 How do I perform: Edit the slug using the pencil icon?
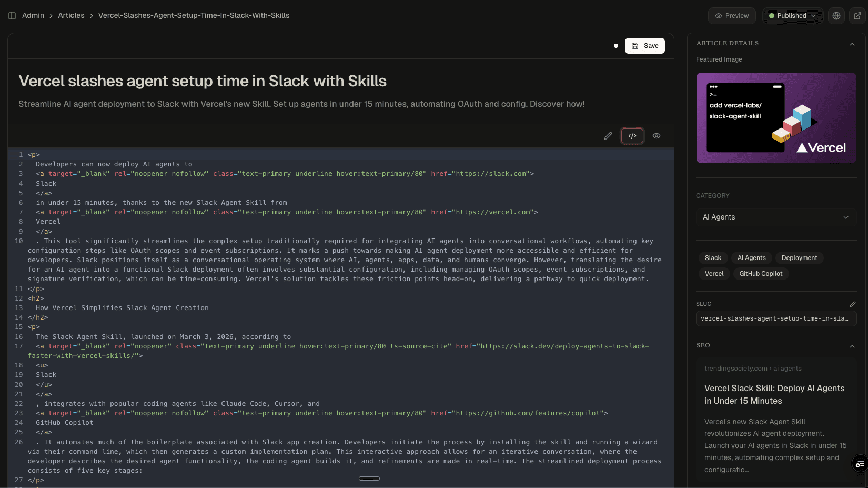pos(853,304)
